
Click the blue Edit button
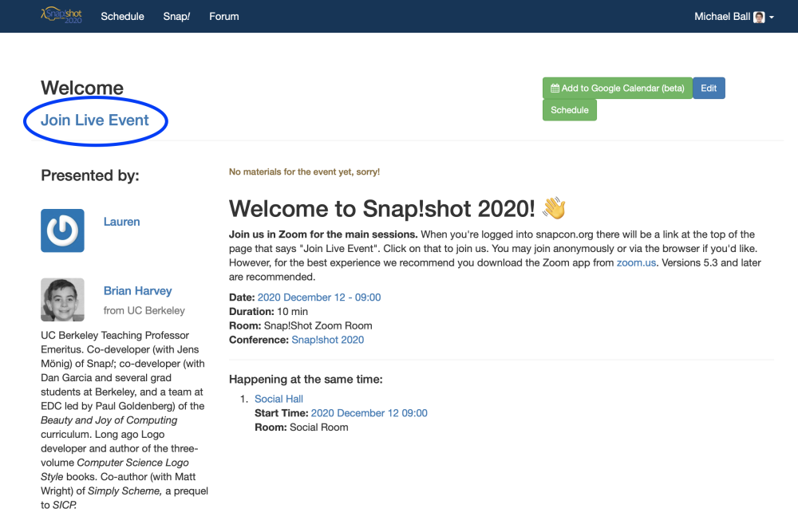click(x=709, y=88)
